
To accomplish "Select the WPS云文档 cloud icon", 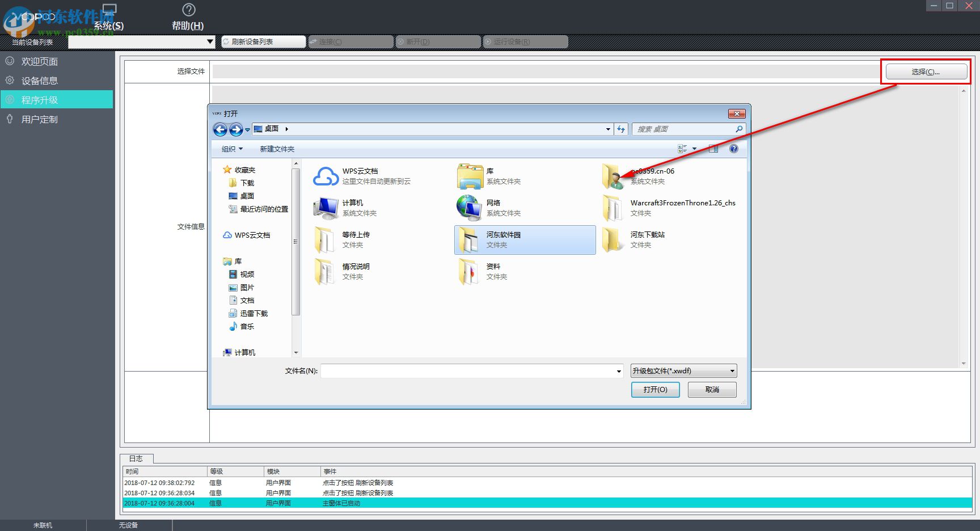I will [x=326, y=176].
